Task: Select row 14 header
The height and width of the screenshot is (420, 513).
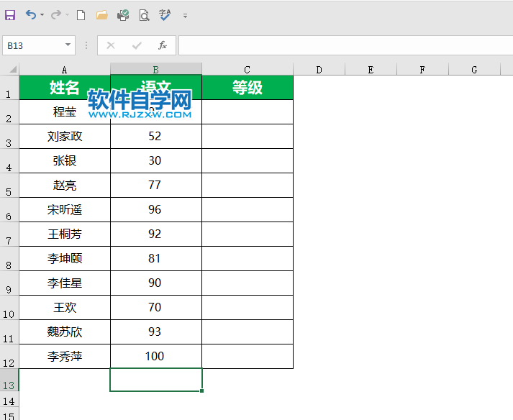Action: coord(9,399)
